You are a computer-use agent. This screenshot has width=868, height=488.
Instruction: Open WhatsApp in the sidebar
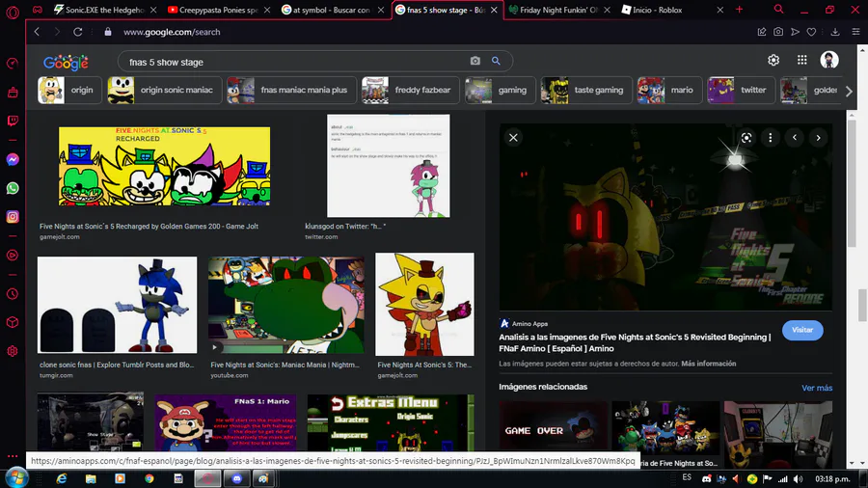click(x=13, y=188)
